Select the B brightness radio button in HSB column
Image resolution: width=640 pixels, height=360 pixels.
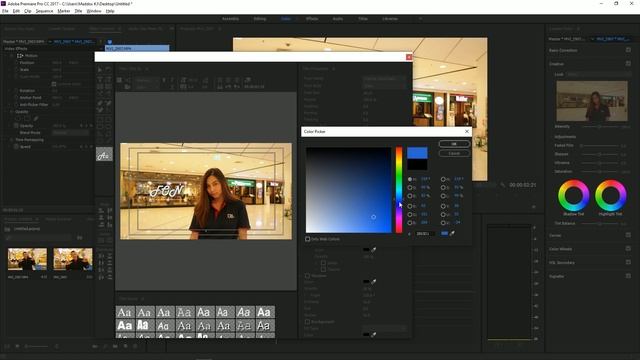(409, 196)
